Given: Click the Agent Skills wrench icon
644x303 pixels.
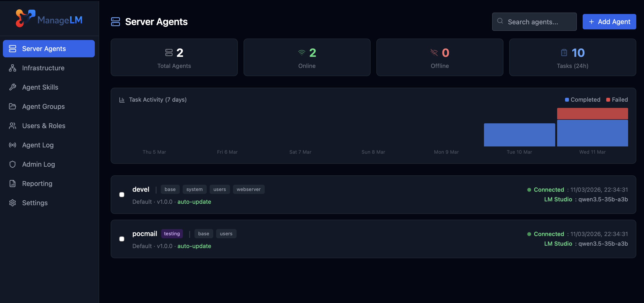Looking at the screenshot, I should (x=13, y=87).
